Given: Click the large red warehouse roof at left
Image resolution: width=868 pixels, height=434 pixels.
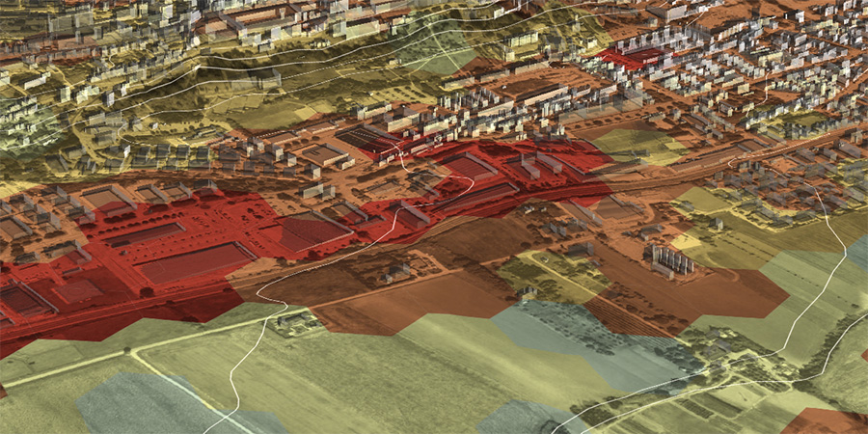Looking at the screenshot, I should point(196,261).
